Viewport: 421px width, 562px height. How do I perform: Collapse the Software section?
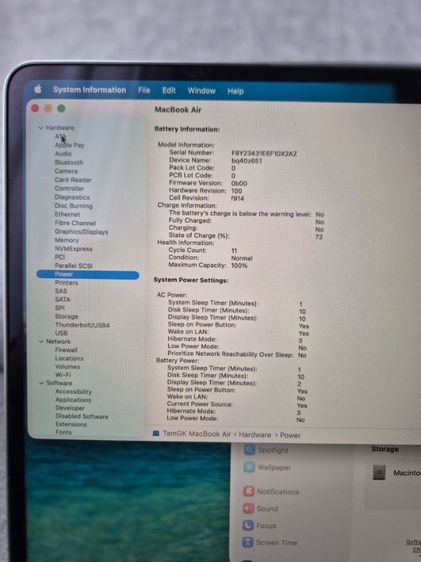click(41, 383)
